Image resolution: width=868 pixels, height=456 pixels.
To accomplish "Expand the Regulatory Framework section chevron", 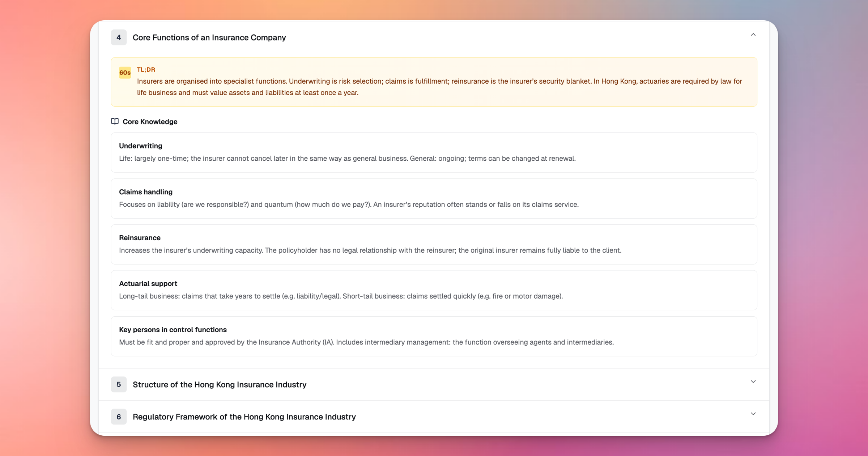I will (x=753, y=414).
